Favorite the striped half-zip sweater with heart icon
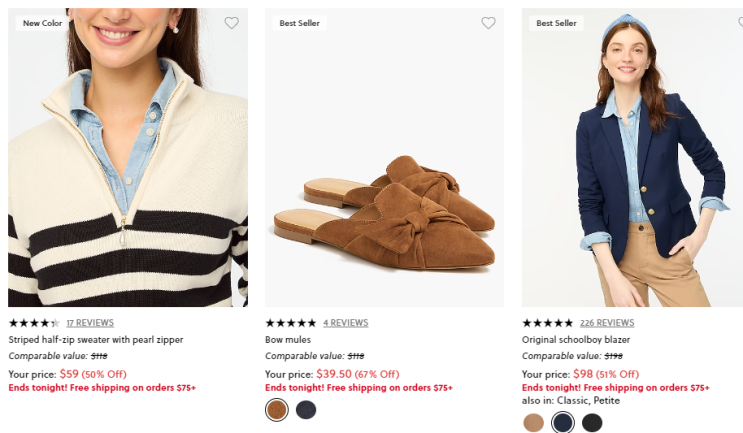 232,23
